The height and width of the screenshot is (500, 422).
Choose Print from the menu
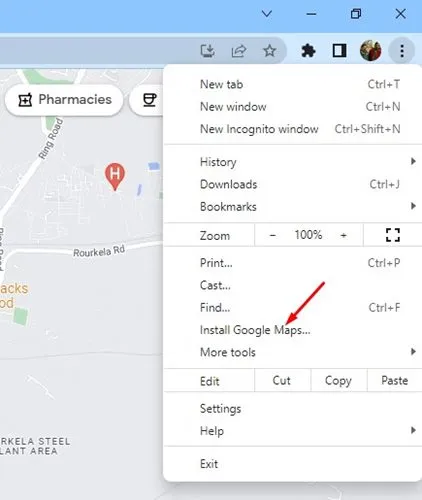click(293, 263)
